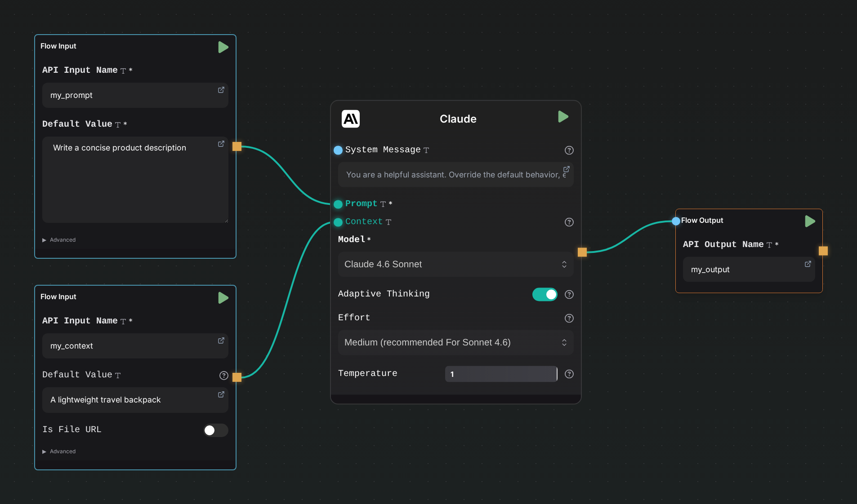
Task: Click the Context label on Claude node
Action: (364, 221)
